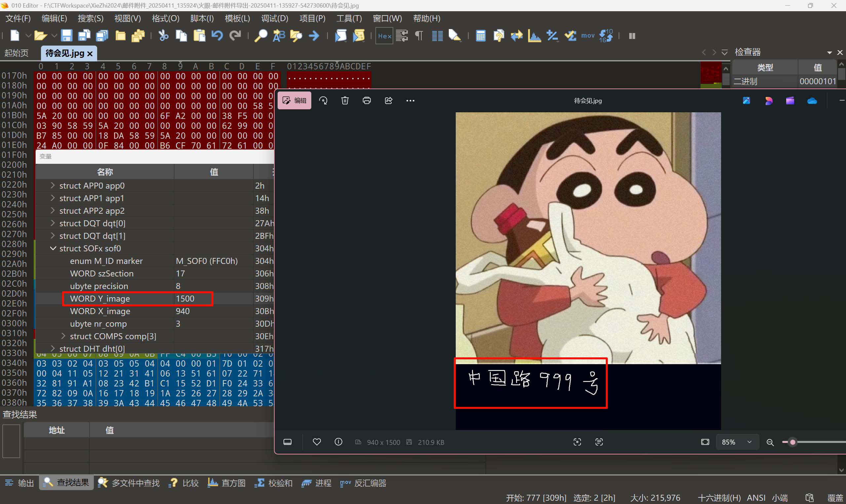Toggle the paragraph whitespace marker icon
The height and width of the screenshot is (504, 846).
pyautogui.click(x=419, y=36)
